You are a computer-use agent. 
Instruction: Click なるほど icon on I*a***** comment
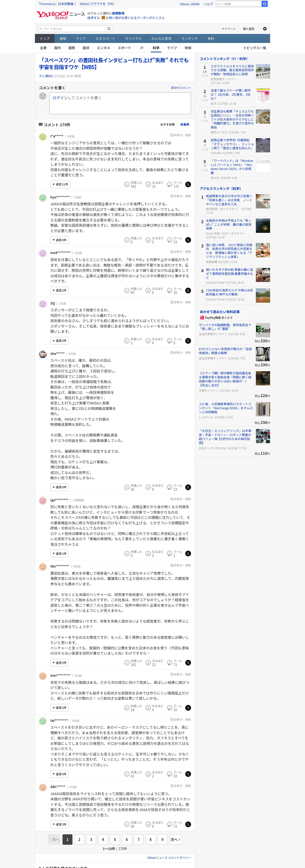pos(148,184)
